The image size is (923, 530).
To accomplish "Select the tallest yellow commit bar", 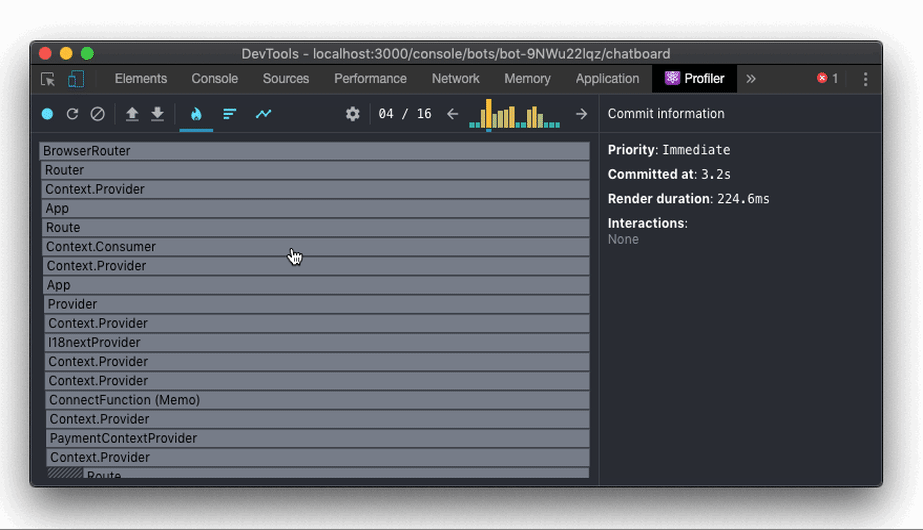I will (489, 114).
